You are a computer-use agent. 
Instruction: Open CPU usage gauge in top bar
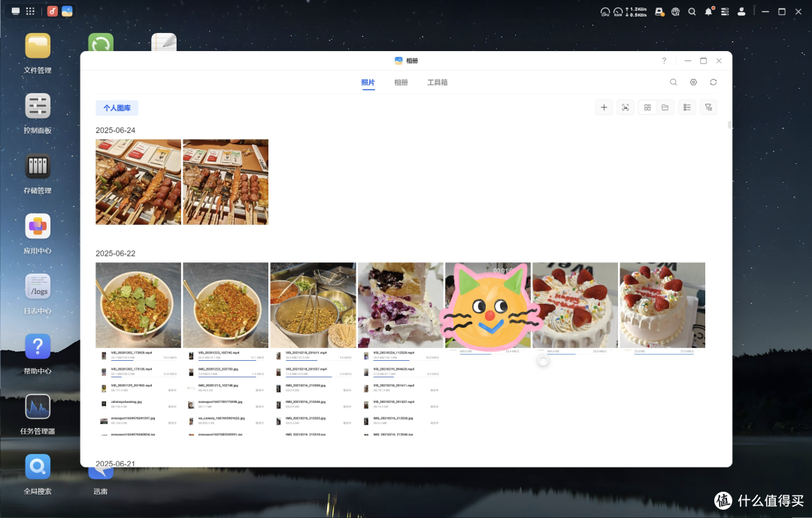point(604,12)
